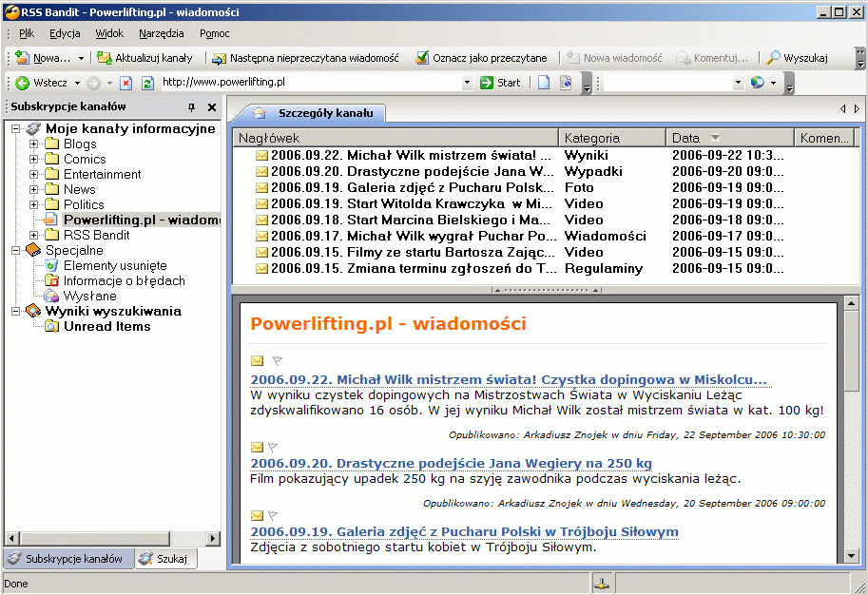Screen dimensions: 868x595
Task: Open the Pomoc menu
Action: (214, 33)
